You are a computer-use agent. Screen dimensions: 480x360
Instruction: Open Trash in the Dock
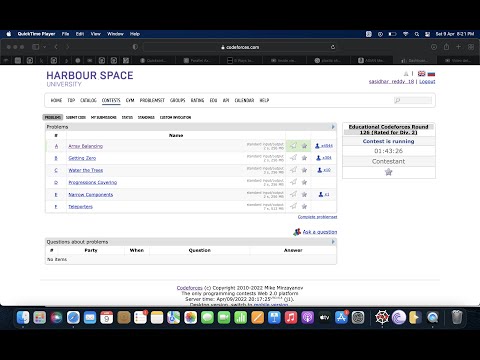click(x=457, y=318)
